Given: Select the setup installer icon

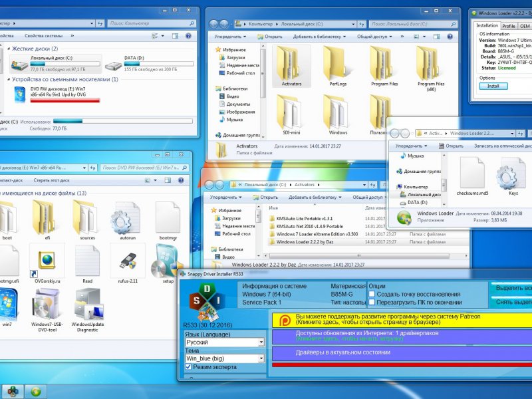Looking at the screenshot, I should (168, 263).
